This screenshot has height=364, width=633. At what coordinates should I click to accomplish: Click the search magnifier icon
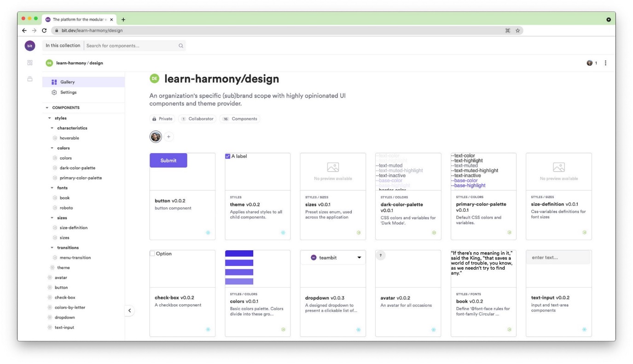(x=181, y=46)
